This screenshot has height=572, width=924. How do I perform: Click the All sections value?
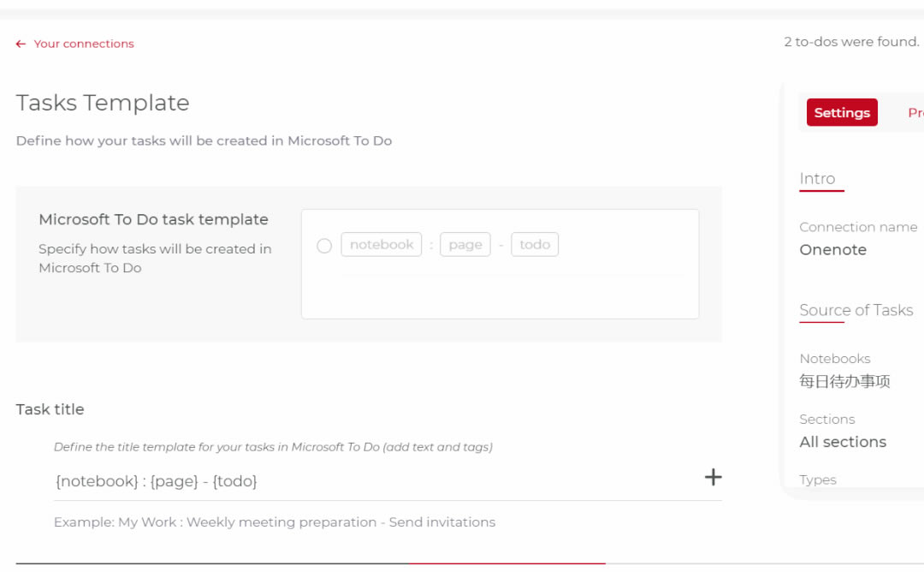[843, 442]
